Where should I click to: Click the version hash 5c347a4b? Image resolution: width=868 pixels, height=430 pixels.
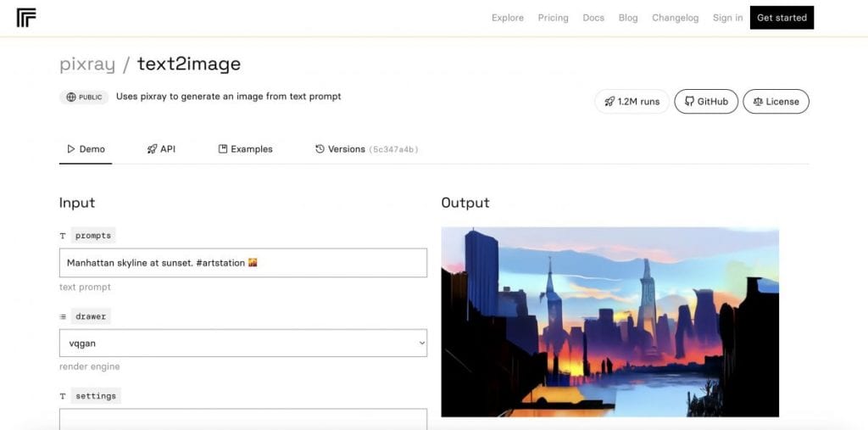[x=393, y=149]
